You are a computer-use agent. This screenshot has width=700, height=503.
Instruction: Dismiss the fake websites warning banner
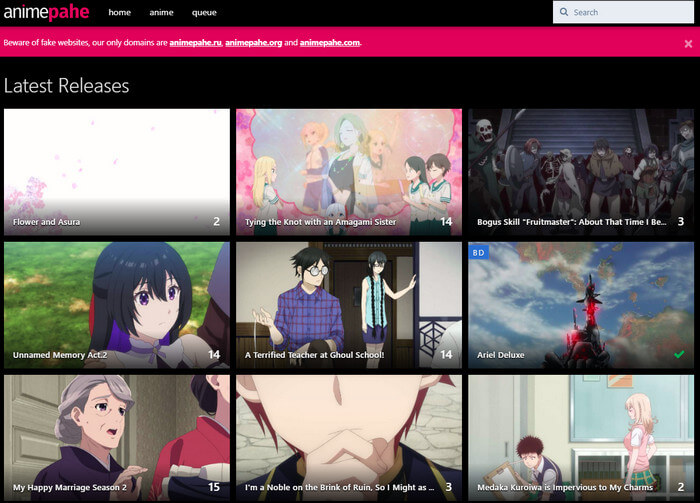(688, 43)
